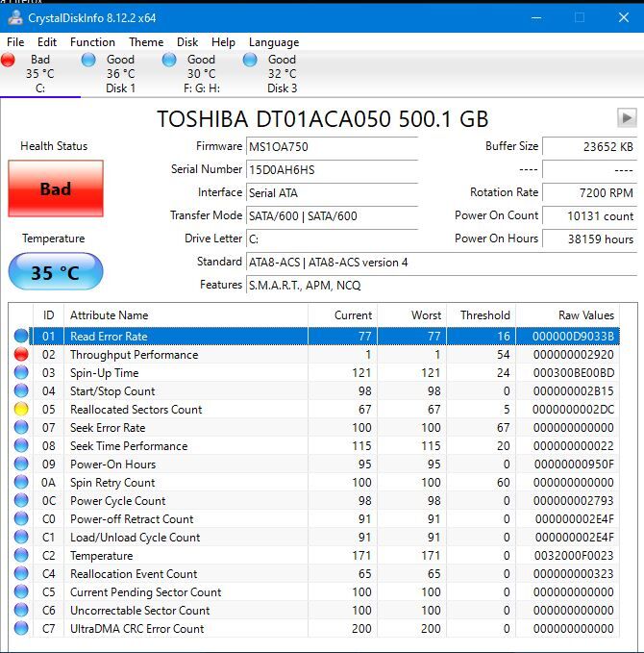Switch to Disk 3 Good 32 °C tab

(283, 74)
